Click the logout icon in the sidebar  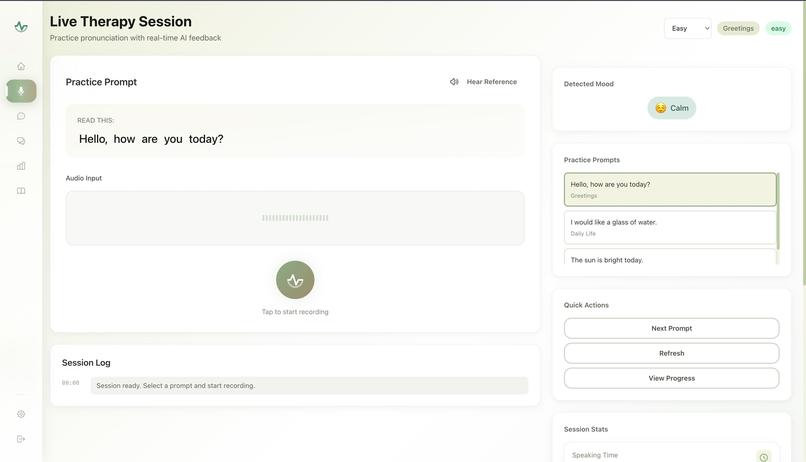pos(21,439)
